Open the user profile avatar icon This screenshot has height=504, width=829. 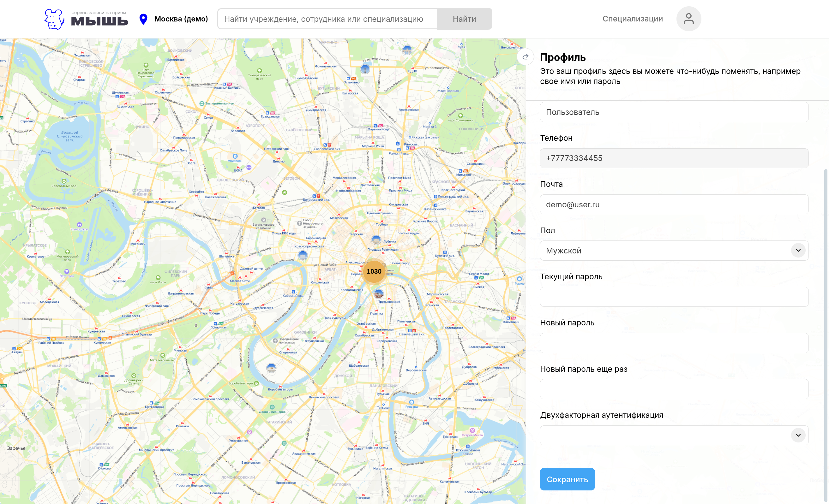coord(688,19)
